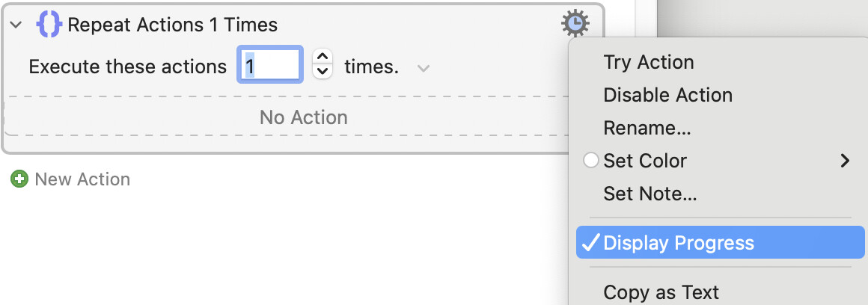Choose "Disable Action" menu entry
Image resolution: width=868 pixels, height=305 pixels.
point(667,95)
